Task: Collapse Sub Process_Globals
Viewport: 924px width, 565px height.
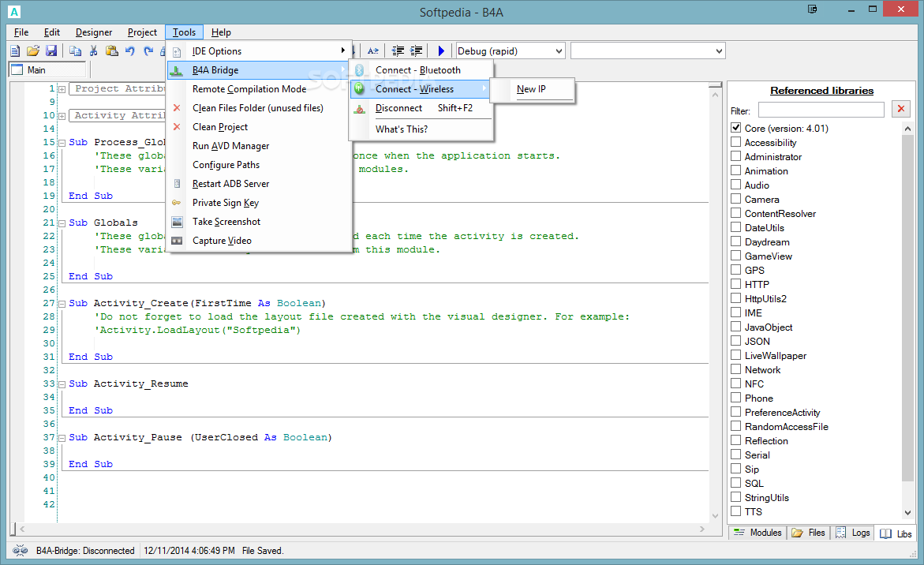Action: pyautogui.click(x=62, y=143)
